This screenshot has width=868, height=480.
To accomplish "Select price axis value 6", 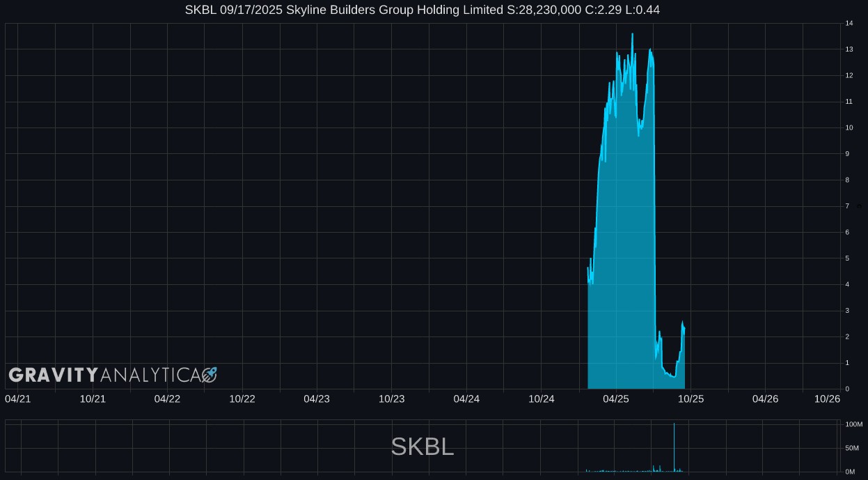I will [847, 233].
